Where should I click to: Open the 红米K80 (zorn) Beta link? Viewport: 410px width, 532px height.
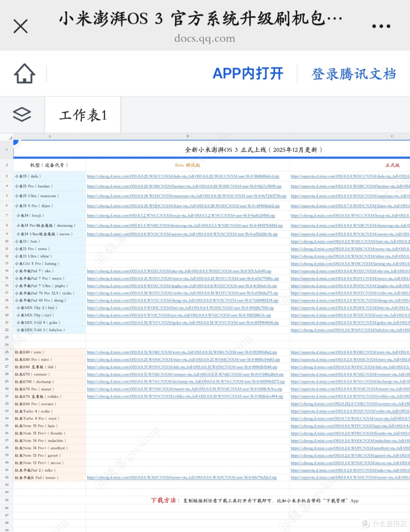click(x=182, y=352)
